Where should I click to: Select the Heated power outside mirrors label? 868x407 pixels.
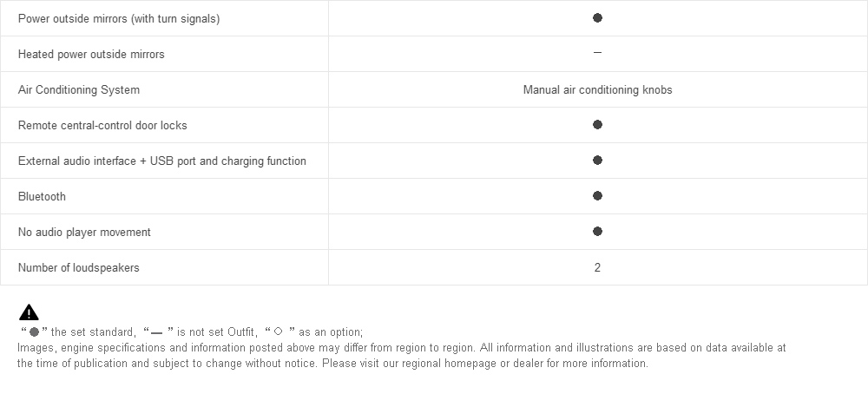click(91, 55)
